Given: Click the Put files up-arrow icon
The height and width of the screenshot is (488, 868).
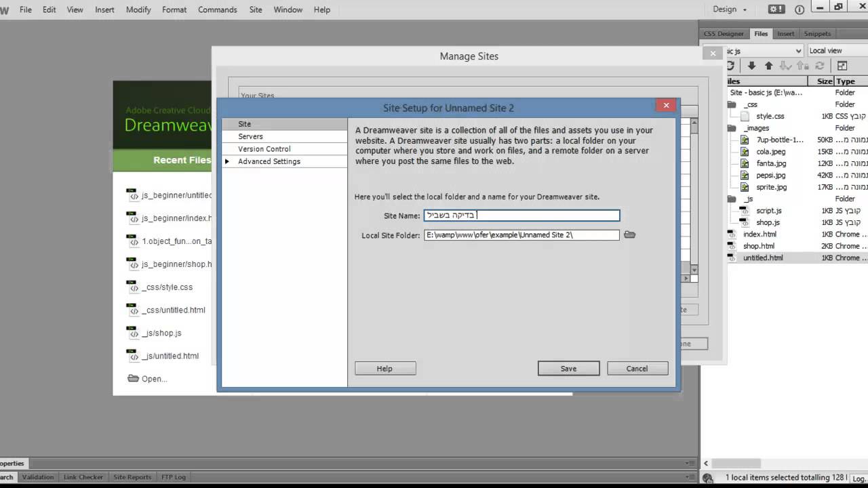Looking at the screenshot, I should (768, 66).
